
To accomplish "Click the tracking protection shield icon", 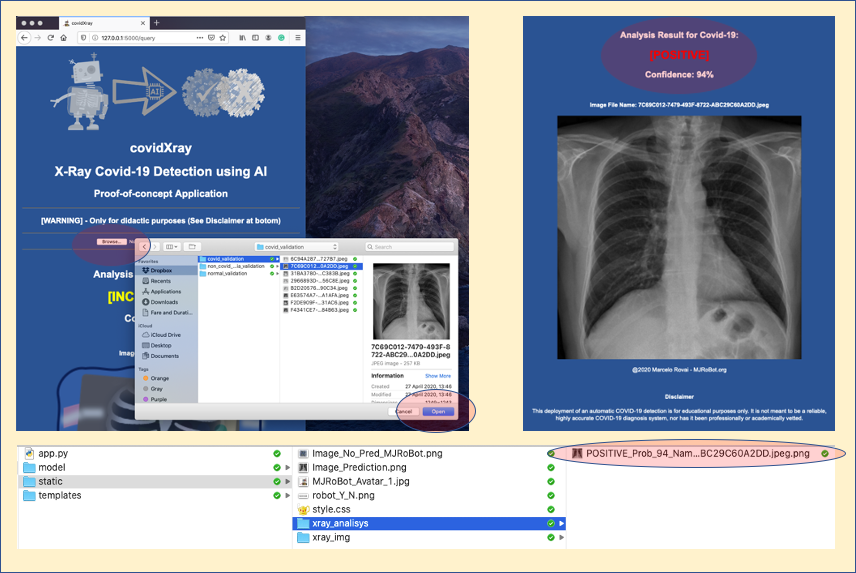I will click(x=83, y=38).
